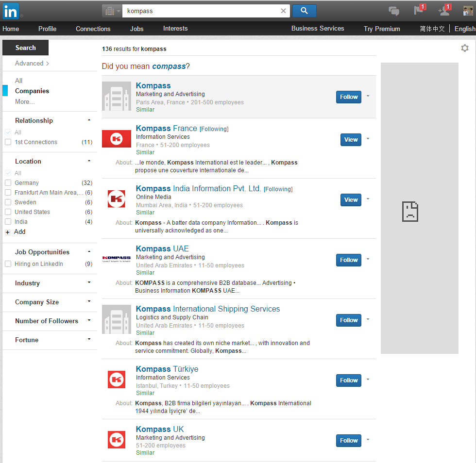The image size is (476, 463).
Task: Click the search magnifier button
Action: coord(304,11)
